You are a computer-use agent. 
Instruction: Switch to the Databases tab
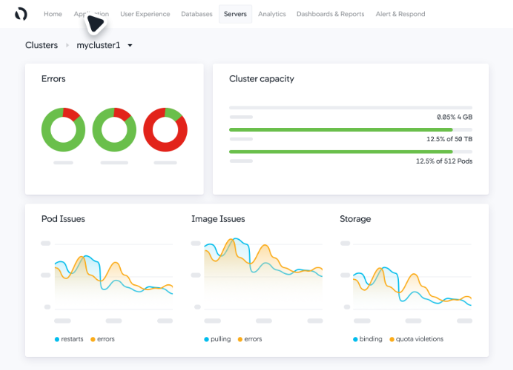pos(197,14)
